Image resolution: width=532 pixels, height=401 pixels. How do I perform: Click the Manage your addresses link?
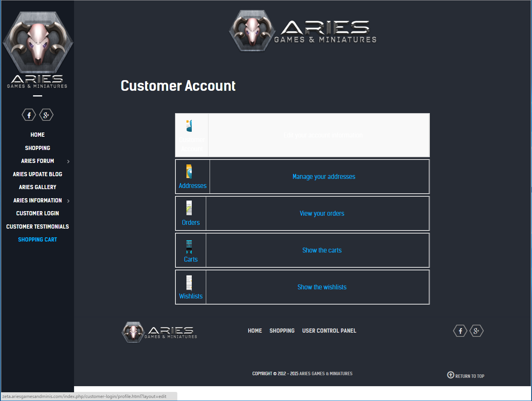click(x=324, y=177)
